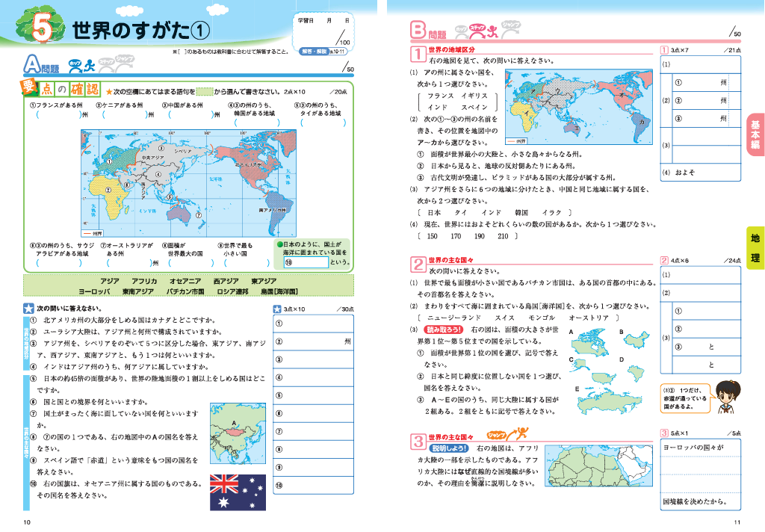Click the red boxed number 1 of 世界の地域区分
This screenshot has width=765, height=532.
click(418, 53)
